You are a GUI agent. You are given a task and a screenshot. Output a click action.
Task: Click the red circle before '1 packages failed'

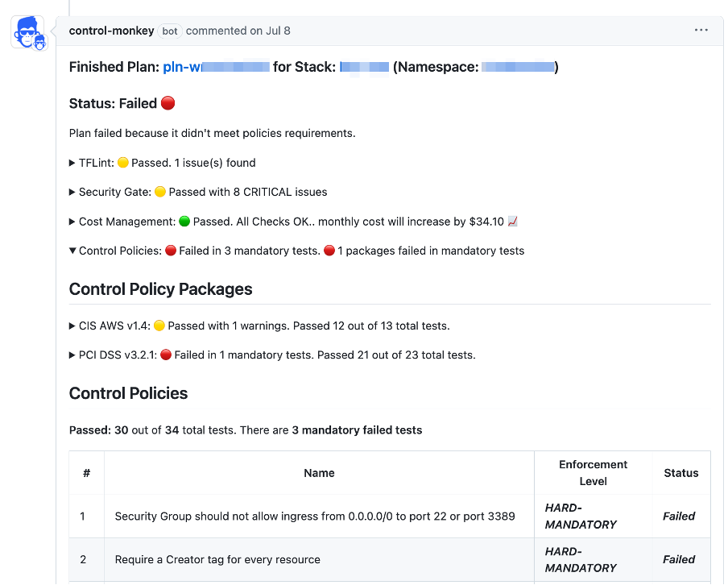[329, 251]
